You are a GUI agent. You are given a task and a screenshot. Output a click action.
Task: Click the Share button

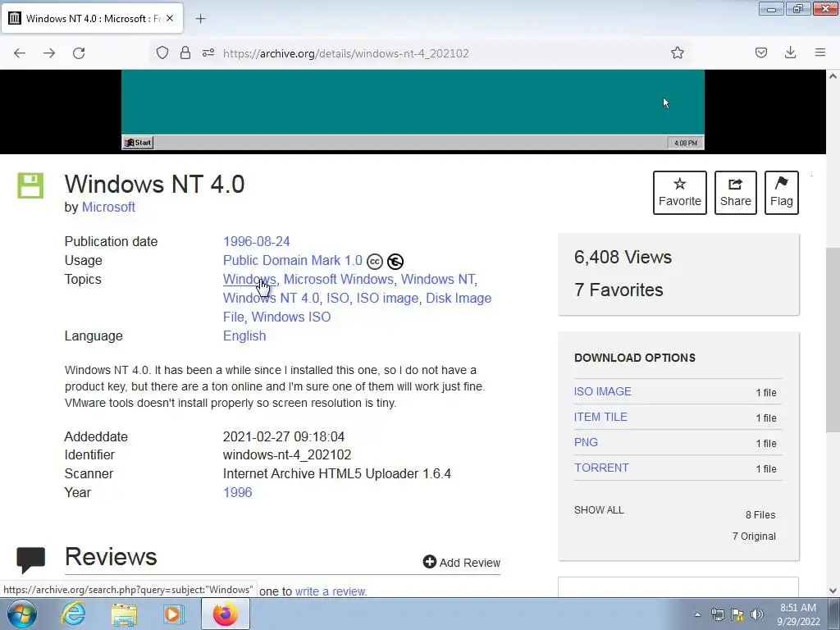coord(736,193)
